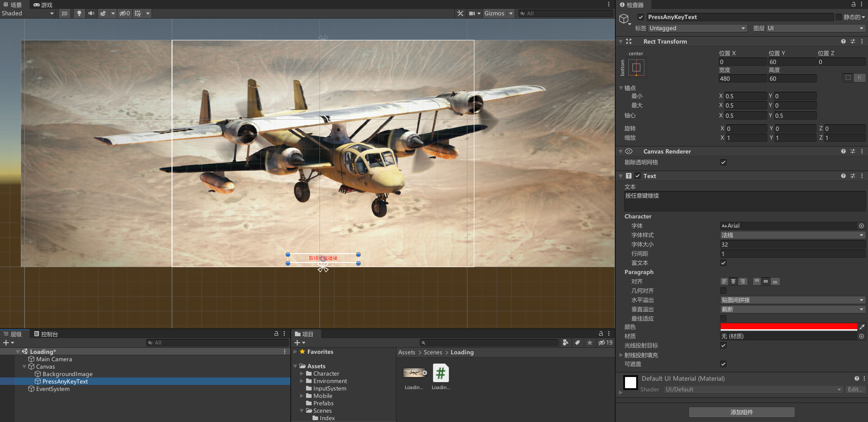Enable 最佳适应 (Best Fit) checkbox

click(x=723, y=319)
